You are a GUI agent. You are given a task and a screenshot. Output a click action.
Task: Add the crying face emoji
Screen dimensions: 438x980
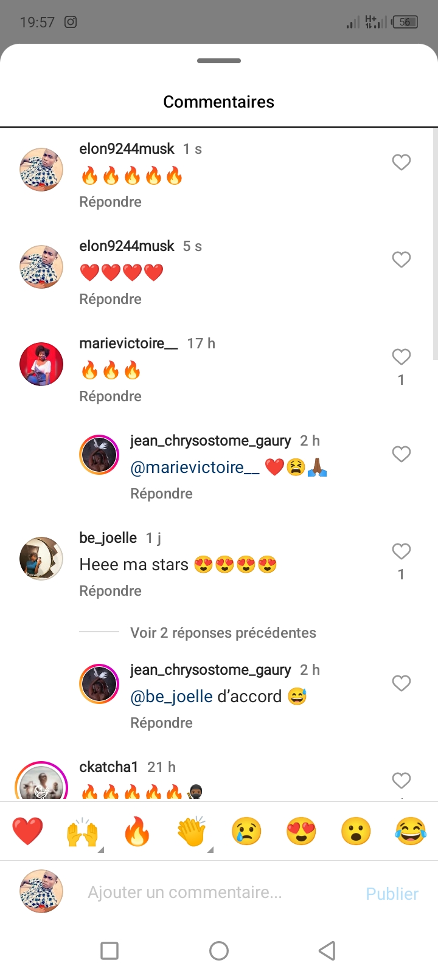click(x=246, y=831)
